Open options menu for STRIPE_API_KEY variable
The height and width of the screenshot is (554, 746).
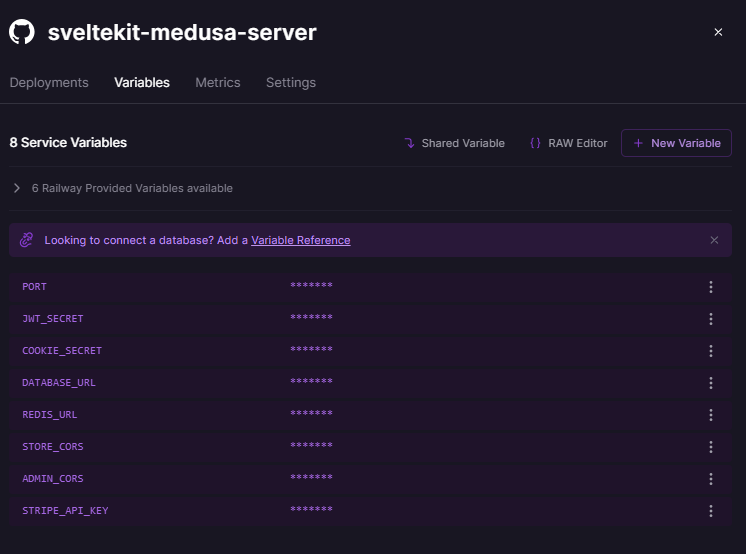click(711, 511)
